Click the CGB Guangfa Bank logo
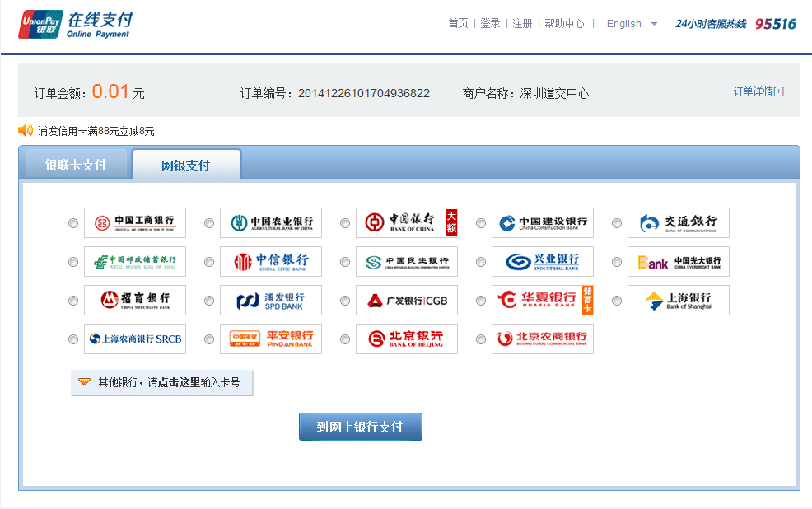This screenshot has height=509, width=812. (x=407, y=301)
